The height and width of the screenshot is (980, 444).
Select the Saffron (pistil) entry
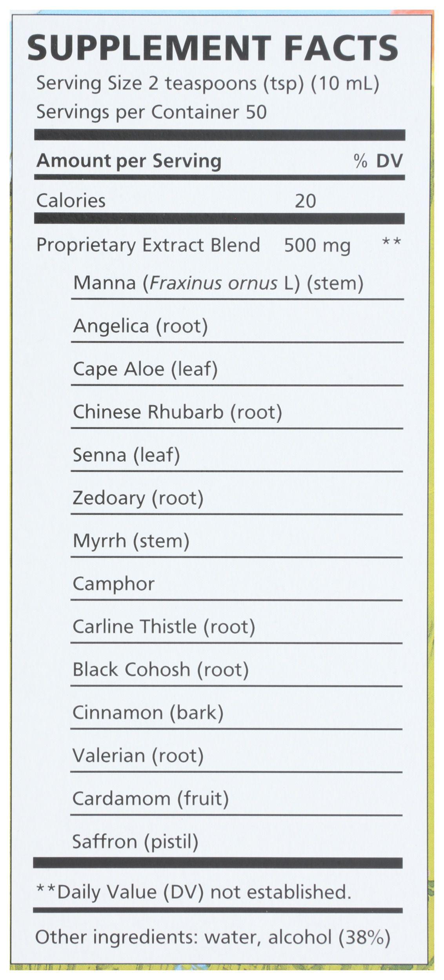(135, 842)
